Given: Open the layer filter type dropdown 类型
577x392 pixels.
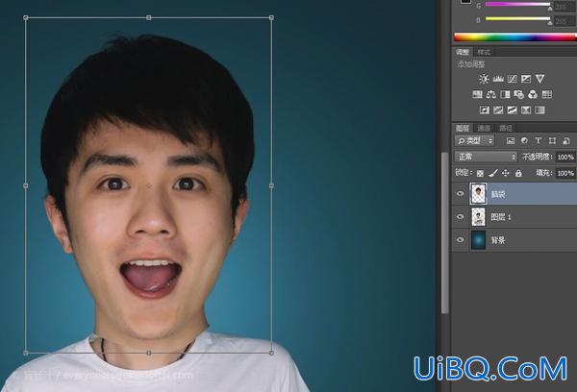Looking at the screenshot, I should (x=474, y=141).
